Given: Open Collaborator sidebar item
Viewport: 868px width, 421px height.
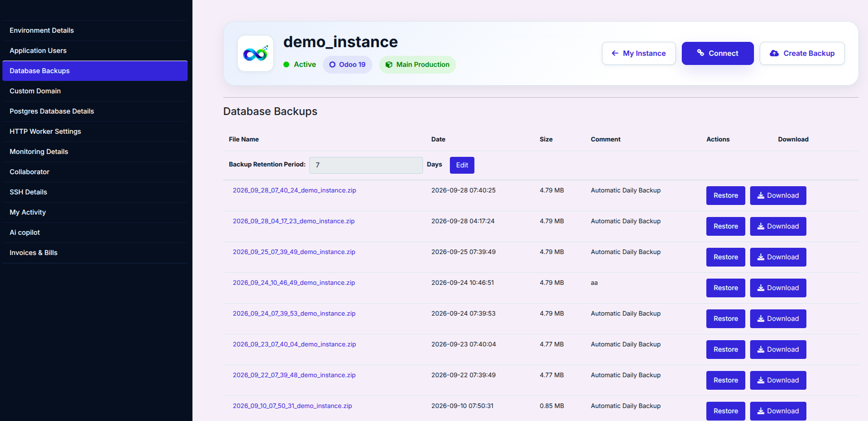Looking at the screenshot, I should [95, 172].
